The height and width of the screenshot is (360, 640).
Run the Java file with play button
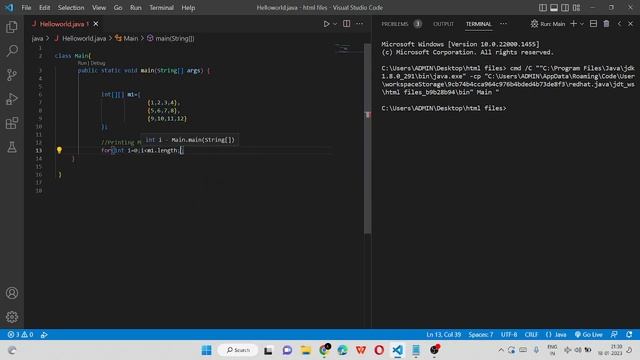[x=327, y=24]
